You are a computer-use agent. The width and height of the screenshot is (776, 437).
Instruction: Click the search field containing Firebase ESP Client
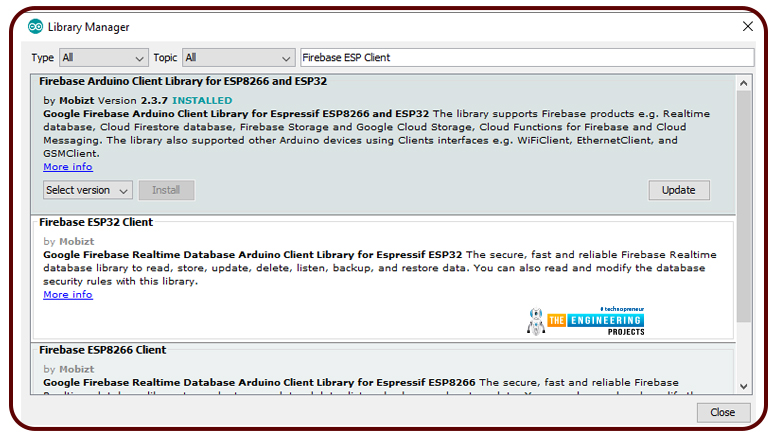pos(526,58)
